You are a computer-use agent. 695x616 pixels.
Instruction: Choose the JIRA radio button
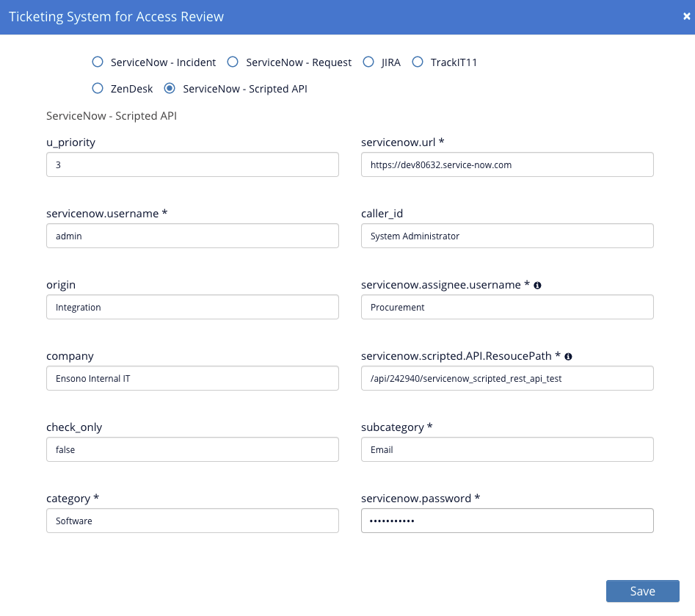pos(368,62)
